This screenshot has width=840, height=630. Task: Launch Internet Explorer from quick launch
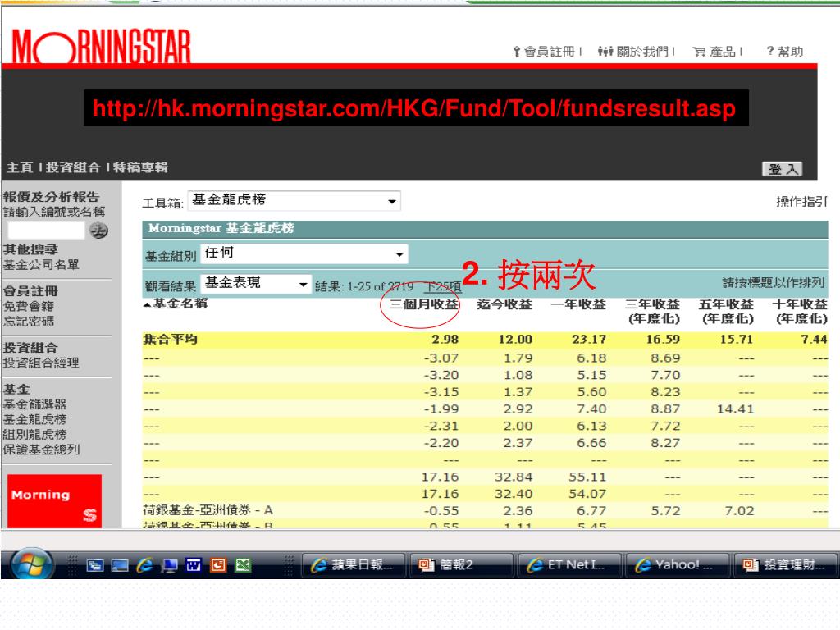144,565
